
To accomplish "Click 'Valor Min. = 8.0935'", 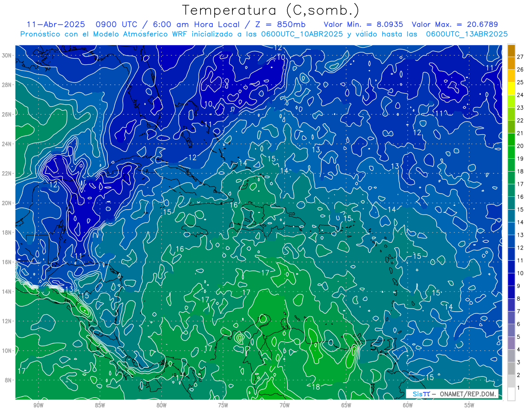I will 364,24.
